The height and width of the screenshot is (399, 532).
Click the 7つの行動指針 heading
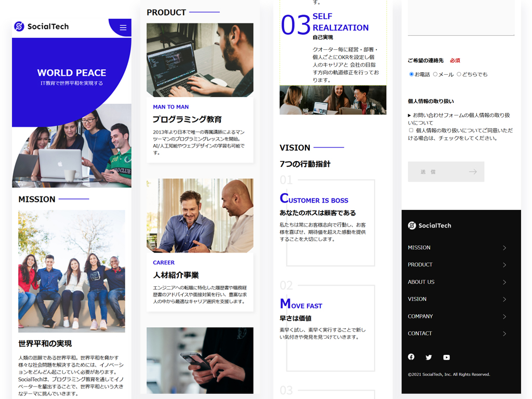(305, 164)
